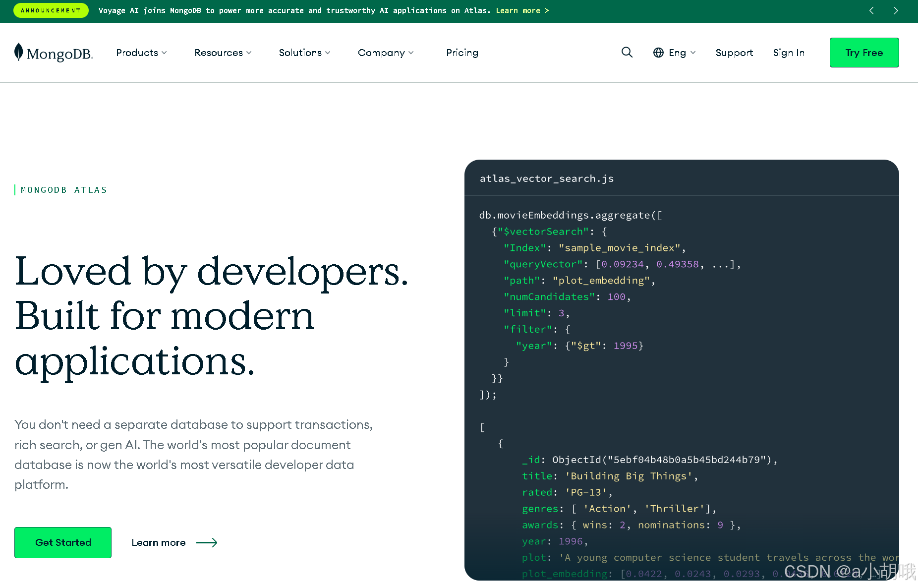
Task: Click the arrow beside Learn more
Action: click(207, 542)
